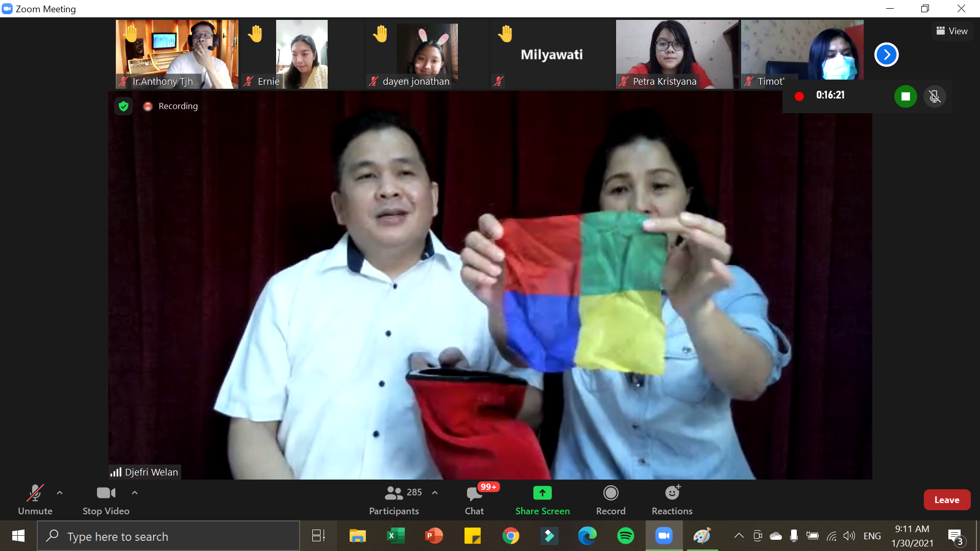Viewport: 980px width, 551px height.
Task: Expand participants options arrow
Action: [x=435, y=493]
